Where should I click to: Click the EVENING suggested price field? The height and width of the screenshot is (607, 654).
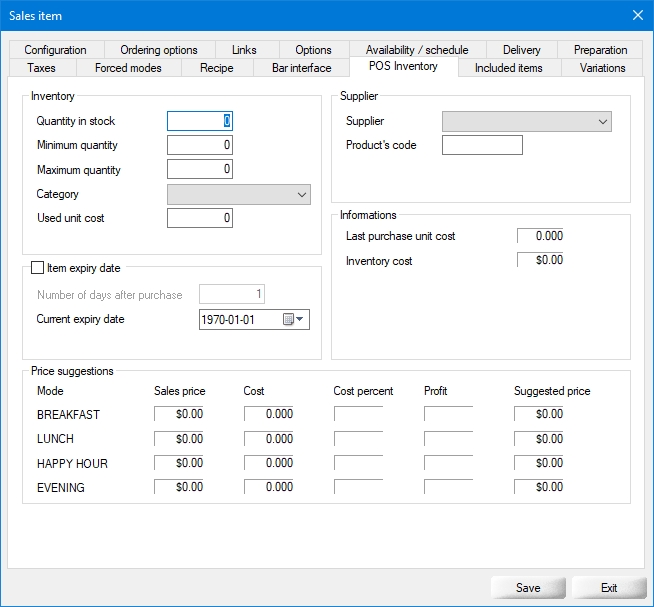[x=539, y=488]
